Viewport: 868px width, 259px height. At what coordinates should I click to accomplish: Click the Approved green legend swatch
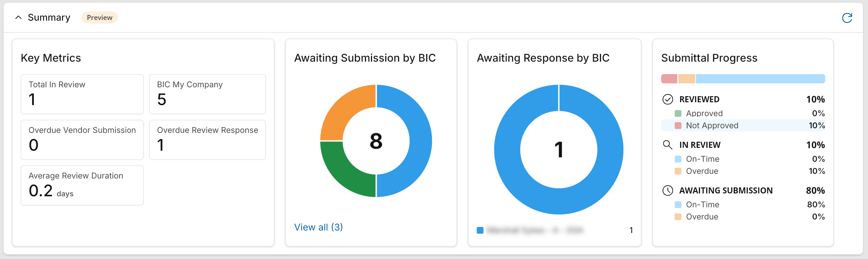pyautogui.click(x=678, y=113)
